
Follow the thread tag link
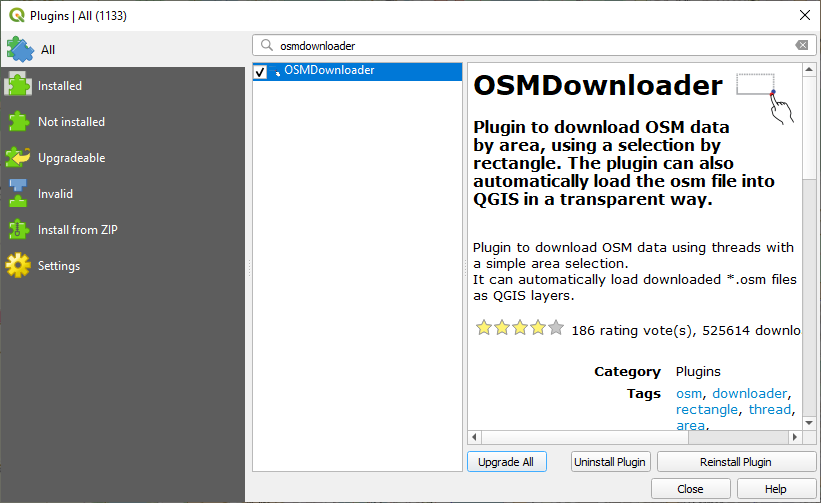[x=770, y=410]
